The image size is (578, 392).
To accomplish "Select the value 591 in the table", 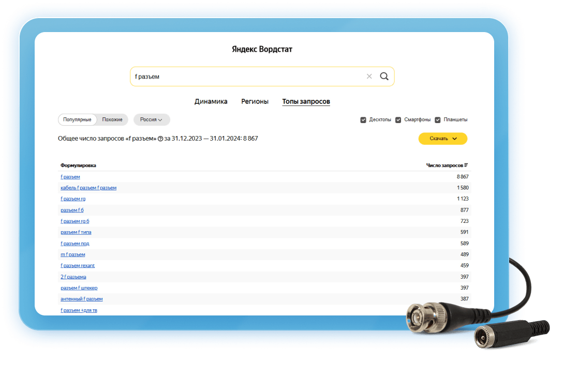I will click(x=465, y=232).
